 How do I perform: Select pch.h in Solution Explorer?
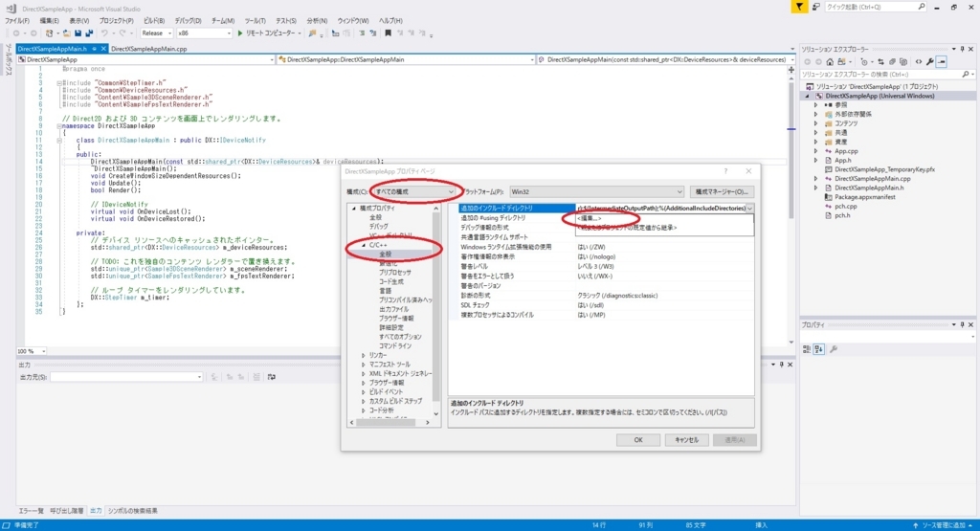tap(842, 215)
